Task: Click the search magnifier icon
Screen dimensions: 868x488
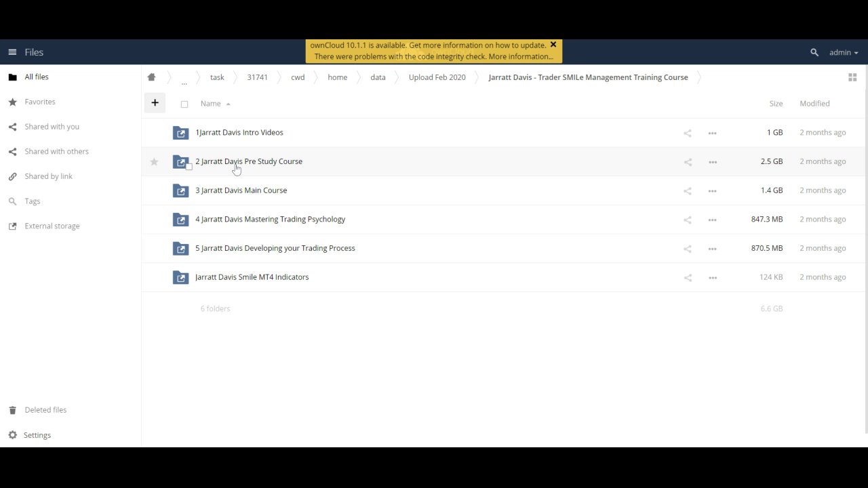Action: (x=814, y=52)
